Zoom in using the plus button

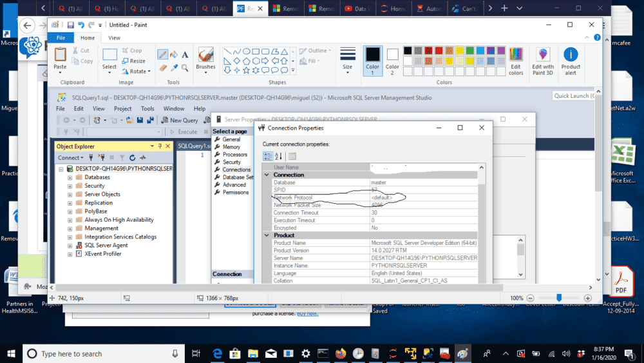[588, 298]
